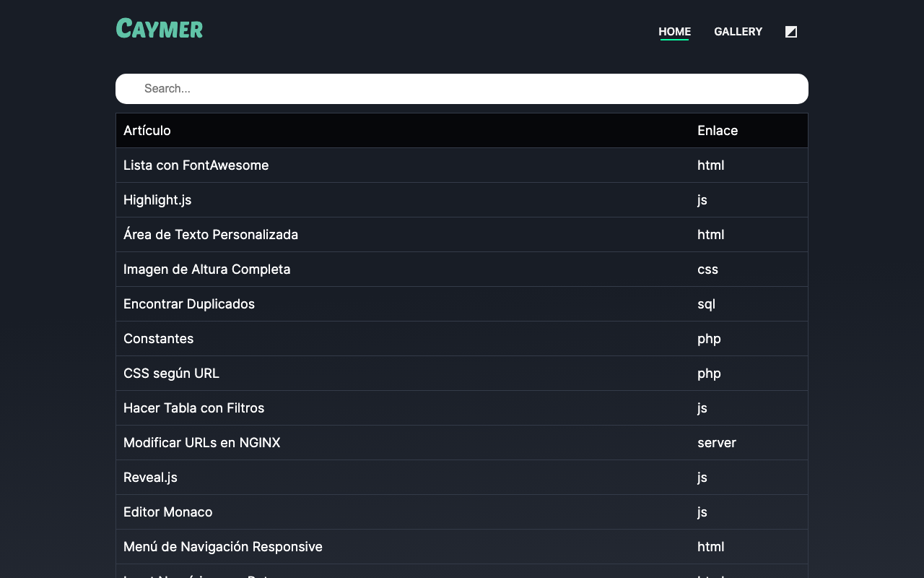Click php tag in Constantes row
The width and height of the screenshot is (924, 578).
coord(710,339)
